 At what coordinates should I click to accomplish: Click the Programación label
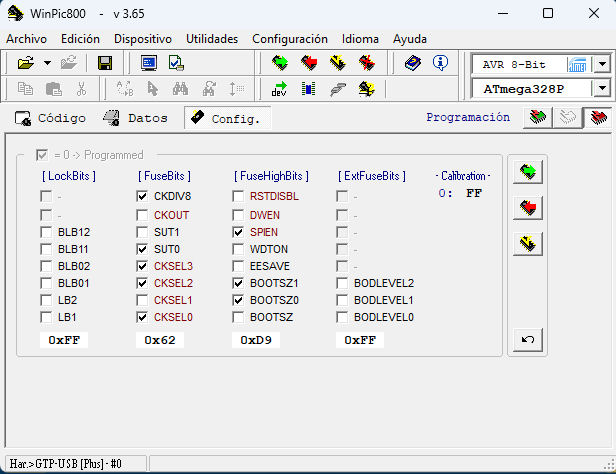468,117
